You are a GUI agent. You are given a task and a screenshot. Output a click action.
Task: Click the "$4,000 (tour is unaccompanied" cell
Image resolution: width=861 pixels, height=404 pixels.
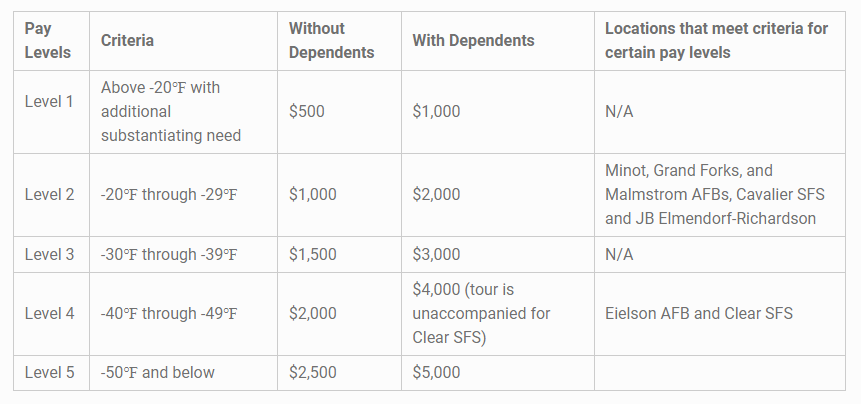coord(481,313)
